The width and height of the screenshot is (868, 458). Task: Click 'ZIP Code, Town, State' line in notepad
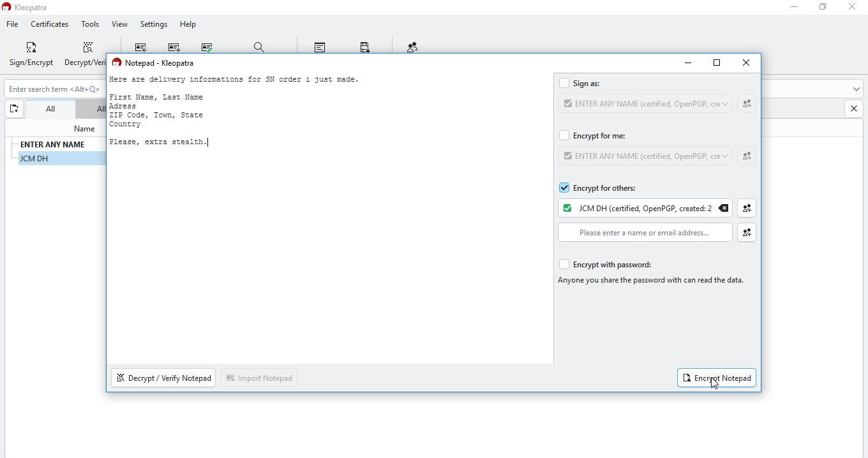pyautogui.click(x=156, y=115)
